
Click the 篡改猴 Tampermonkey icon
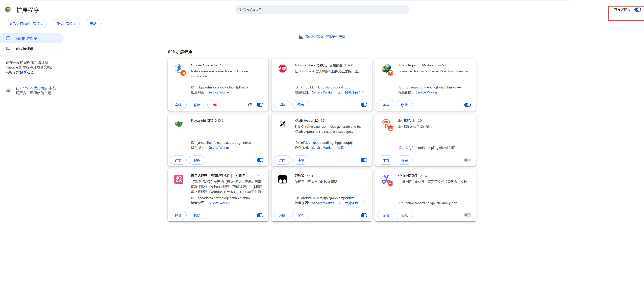click(x=283, y=179)
